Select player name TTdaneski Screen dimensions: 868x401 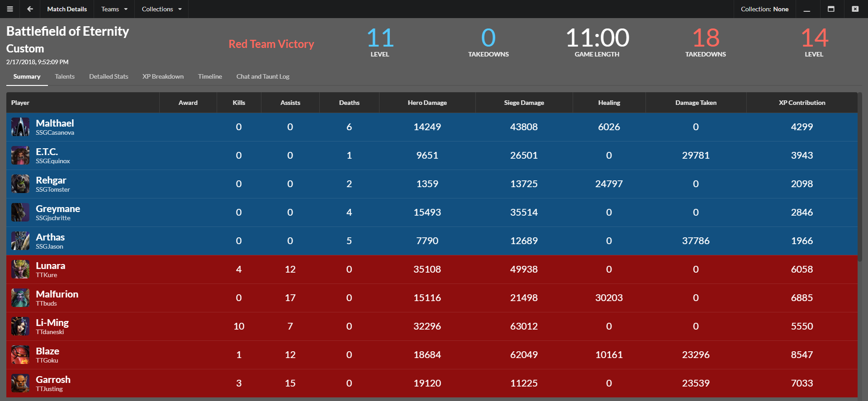[50, 332]
